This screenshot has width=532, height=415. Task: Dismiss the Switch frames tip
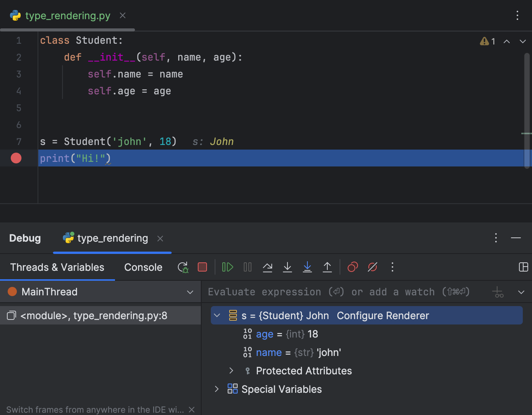click(191, 409)
